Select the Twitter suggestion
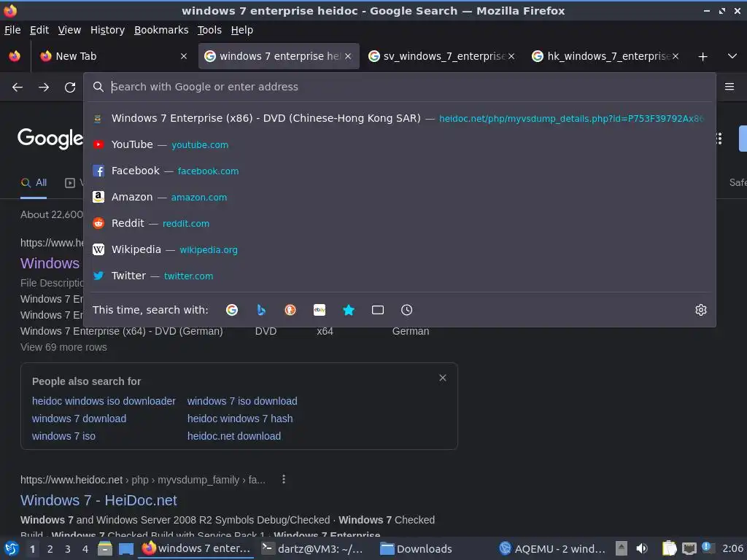The width and height of the screenshot is (747, 560). tap(400, 275)
